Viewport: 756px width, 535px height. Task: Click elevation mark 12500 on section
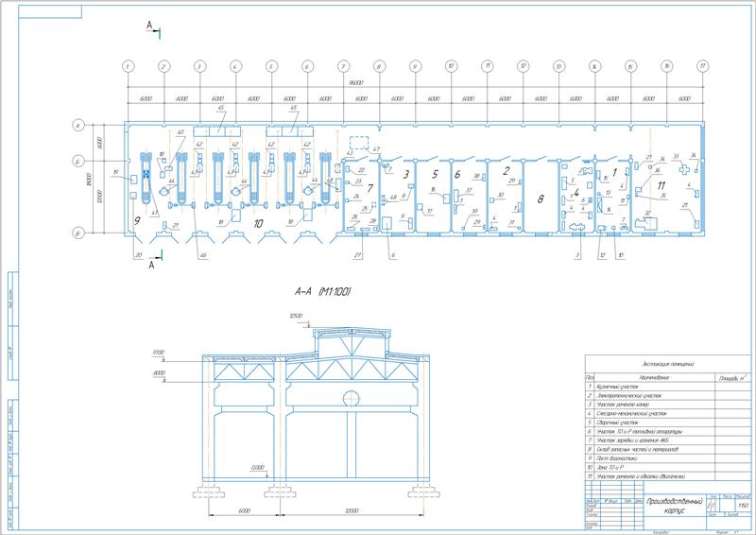point(296,317)
